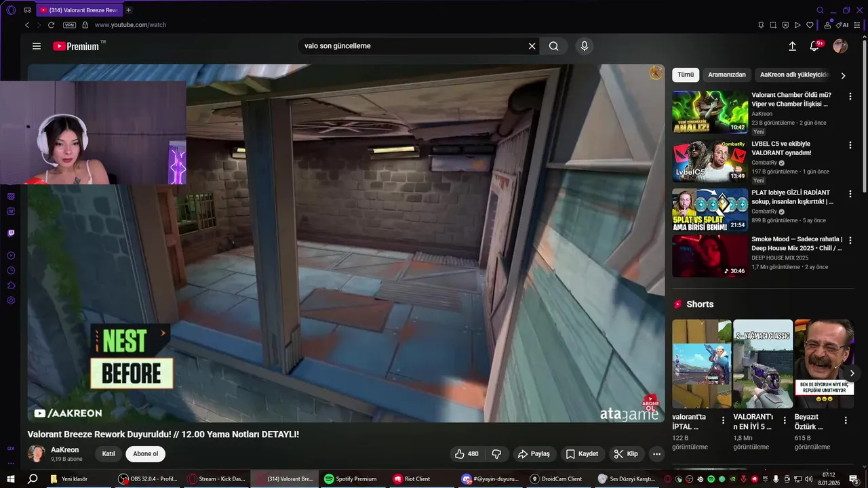Open Spotify Premium from the taskbar
Viewport: 868px width, 488px height.
click(351, 479)
